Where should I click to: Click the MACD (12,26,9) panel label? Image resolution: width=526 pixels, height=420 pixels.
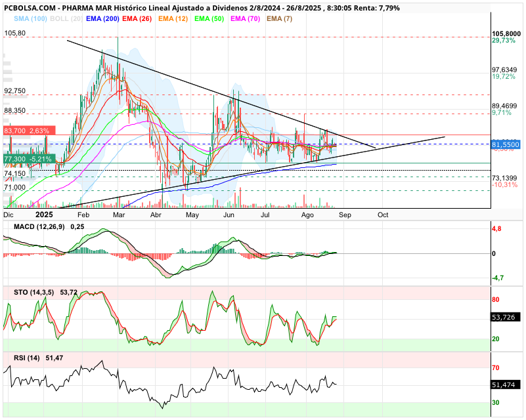point(39,227)
